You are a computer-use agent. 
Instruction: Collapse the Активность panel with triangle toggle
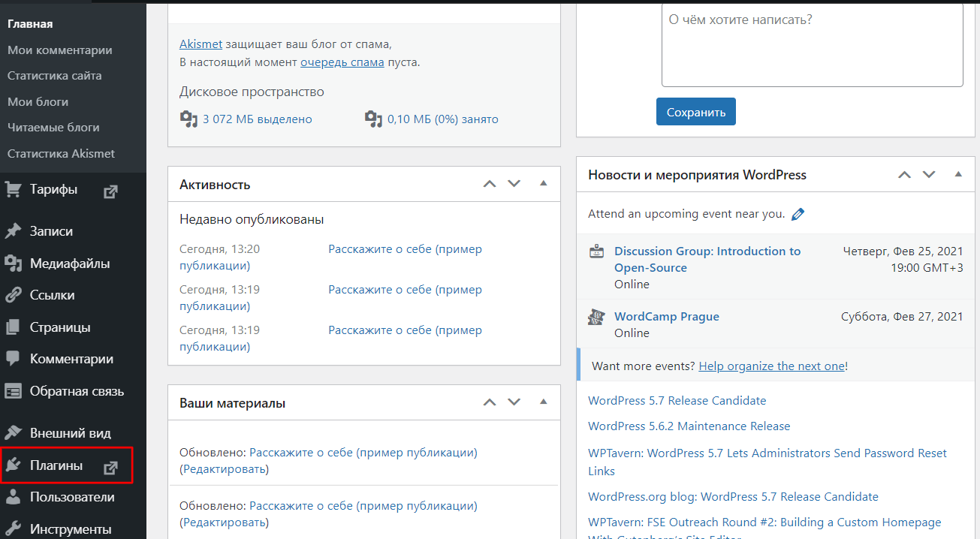click(x=544, y=184)
